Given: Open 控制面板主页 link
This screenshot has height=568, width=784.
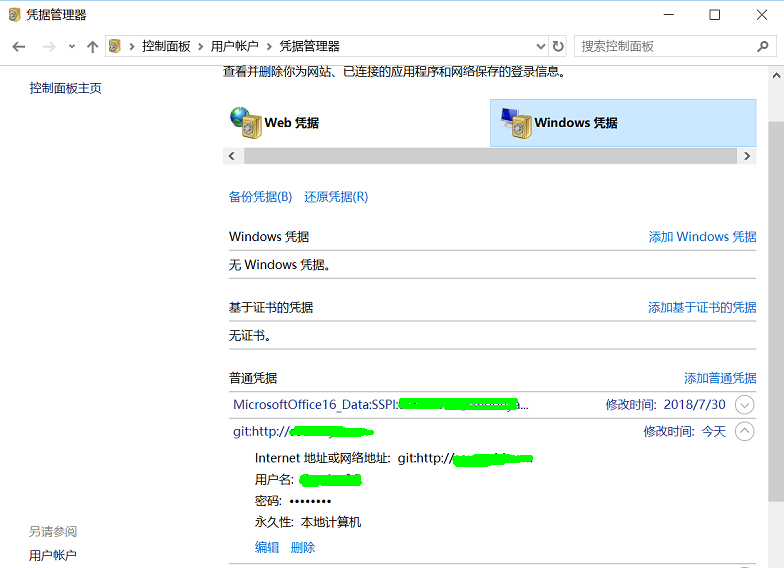Looking at the screenshot, I should pyautogui.click(x=66, y=88).
